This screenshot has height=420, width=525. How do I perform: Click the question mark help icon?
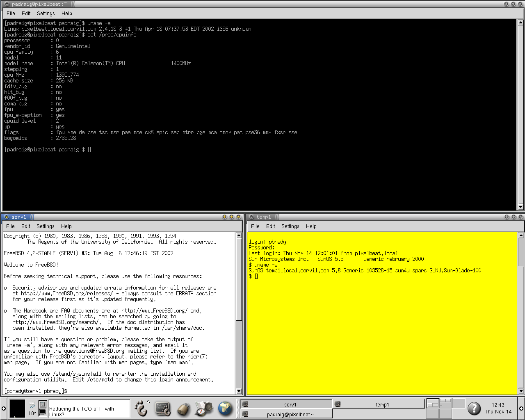[474, 408]
